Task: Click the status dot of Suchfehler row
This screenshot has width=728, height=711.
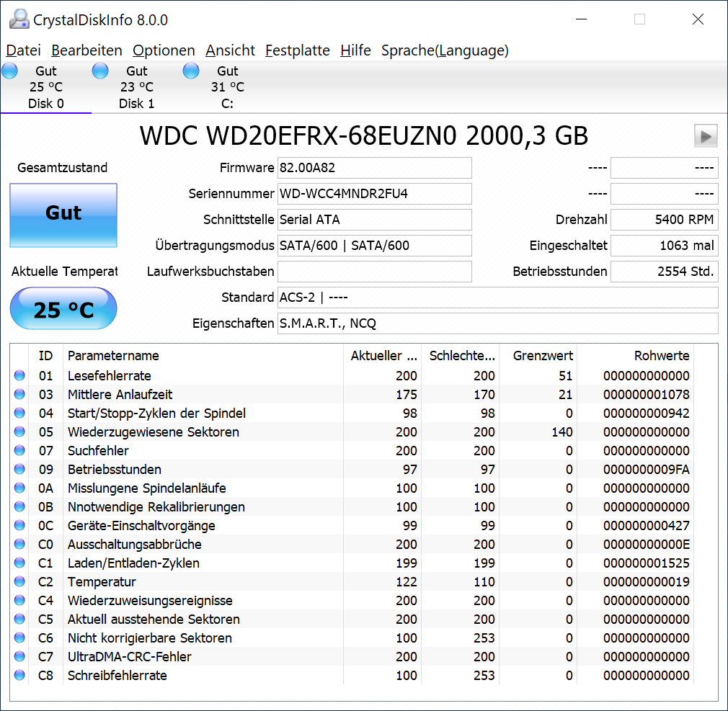Action: pos(19,450)
